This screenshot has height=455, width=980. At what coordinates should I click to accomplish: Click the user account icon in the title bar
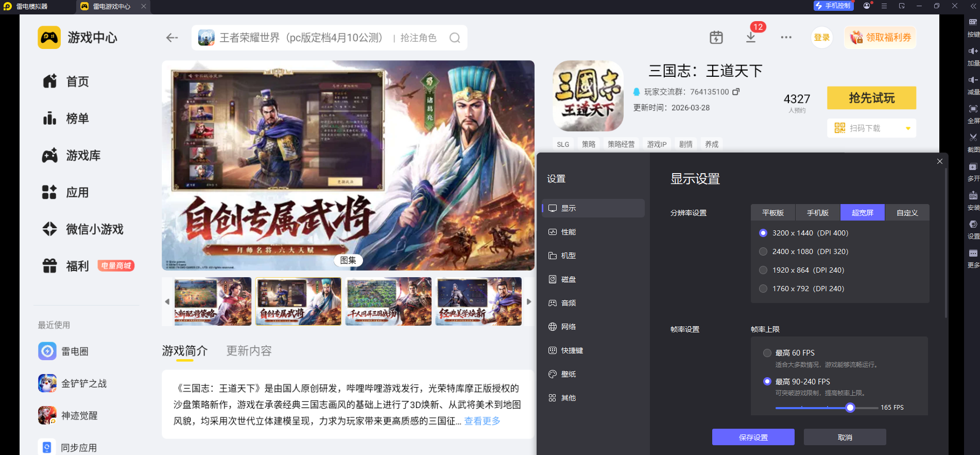click(x=867, y=6)
